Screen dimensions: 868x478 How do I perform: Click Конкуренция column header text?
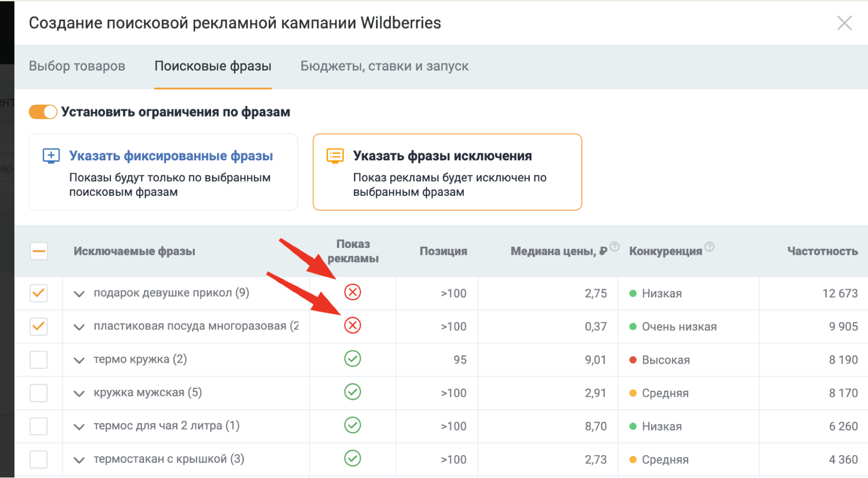pyautogui.click(x=665, y=251)
